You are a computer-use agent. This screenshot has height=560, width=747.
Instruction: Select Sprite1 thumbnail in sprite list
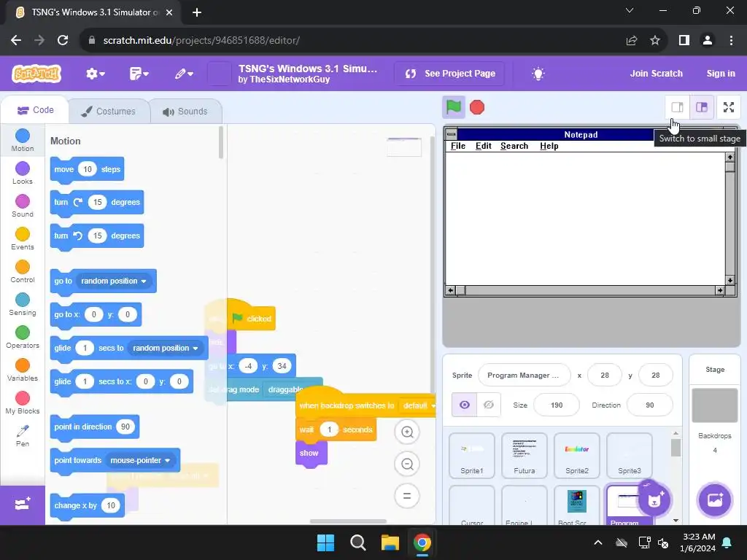[x=472, y=455]
